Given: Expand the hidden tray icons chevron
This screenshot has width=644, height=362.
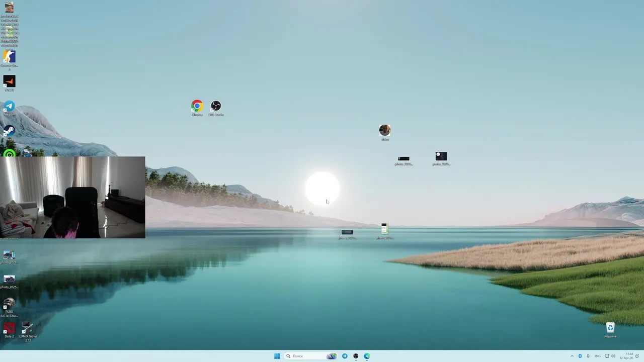Looking at the screenshot, I should (572, 356).
